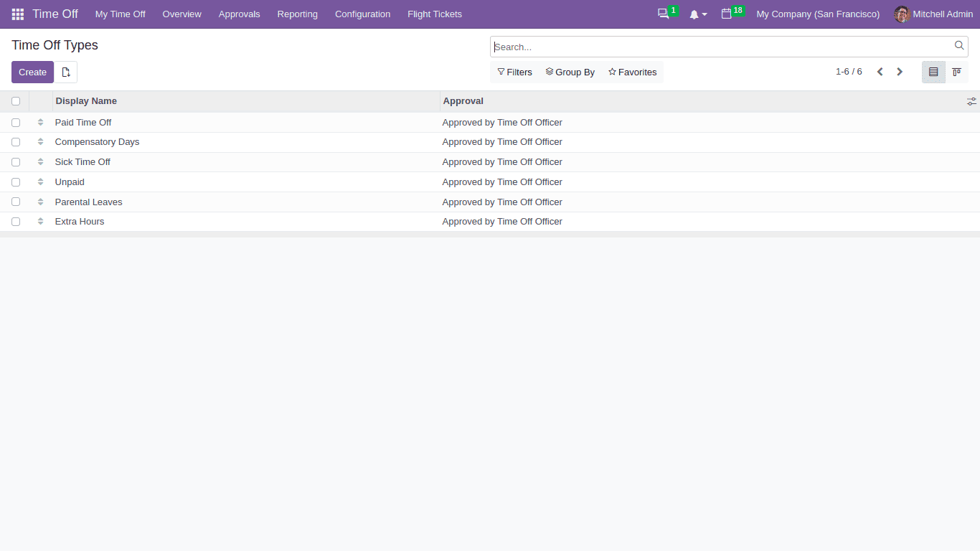Switch to the kanban view icon
980x551 pixels.
(956, 72)
